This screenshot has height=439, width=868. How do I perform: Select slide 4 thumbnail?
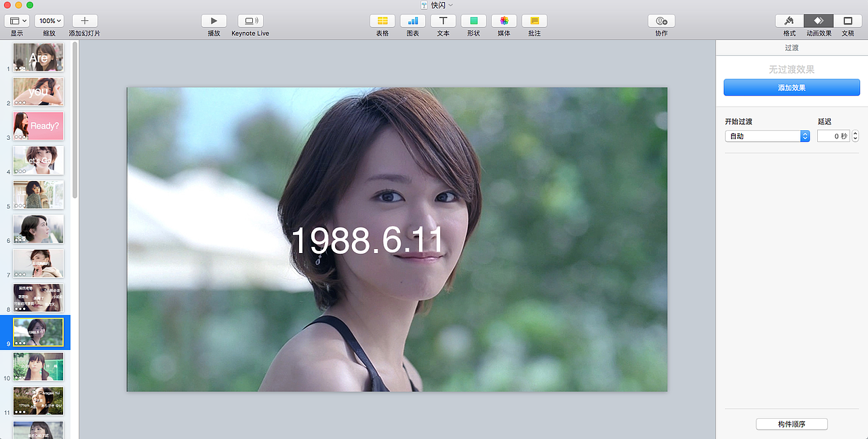click(x=39, y=160)
